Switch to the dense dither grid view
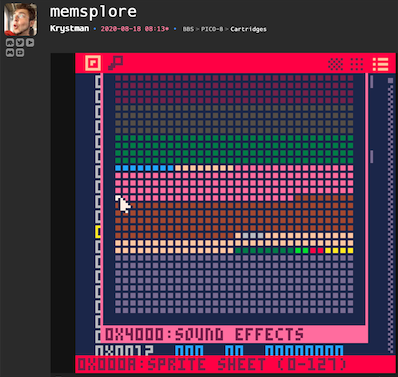Screen dimensions: 398x377 point(336,64)
